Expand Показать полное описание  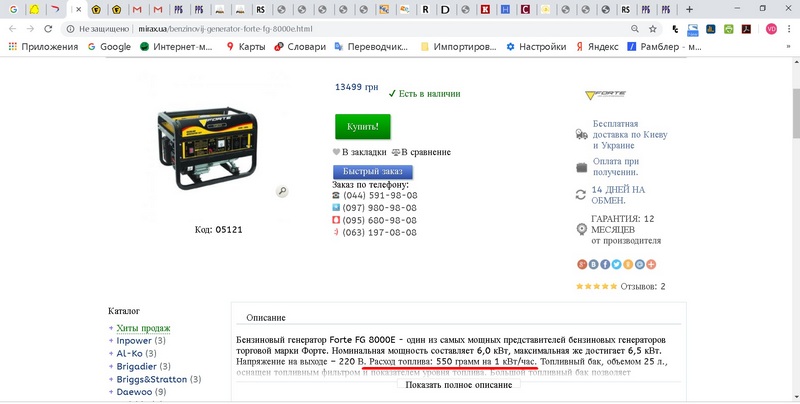click(459, 385)
